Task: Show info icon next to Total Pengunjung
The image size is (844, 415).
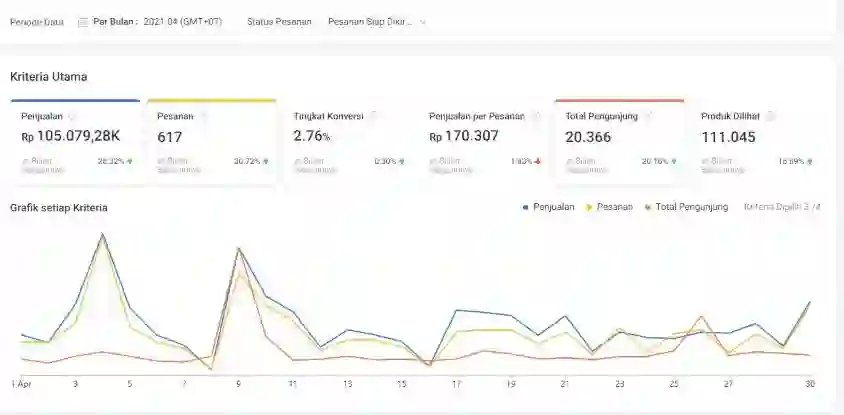Action: click(x=649, y=116)
